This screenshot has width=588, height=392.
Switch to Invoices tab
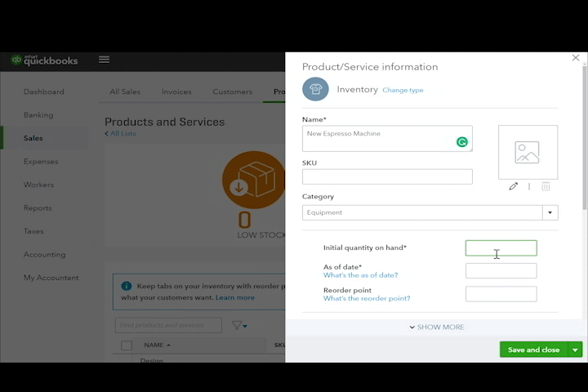[176, 92]
